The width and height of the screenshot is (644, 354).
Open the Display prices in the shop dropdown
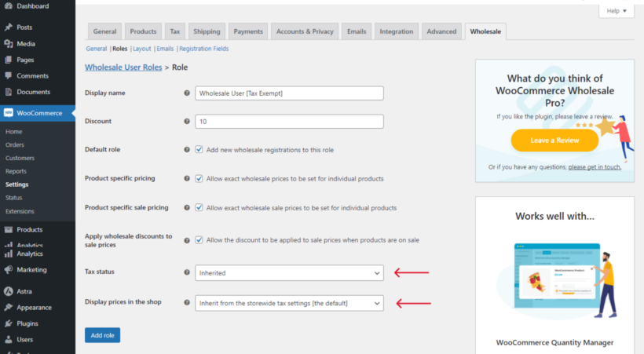(289, 303)
